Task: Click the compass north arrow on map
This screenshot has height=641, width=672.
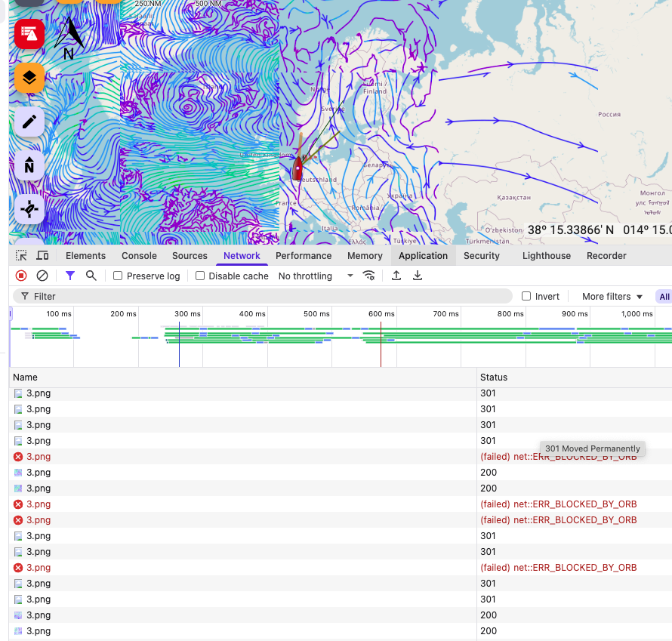Action: pyautogui.click(x=69, y=38)
